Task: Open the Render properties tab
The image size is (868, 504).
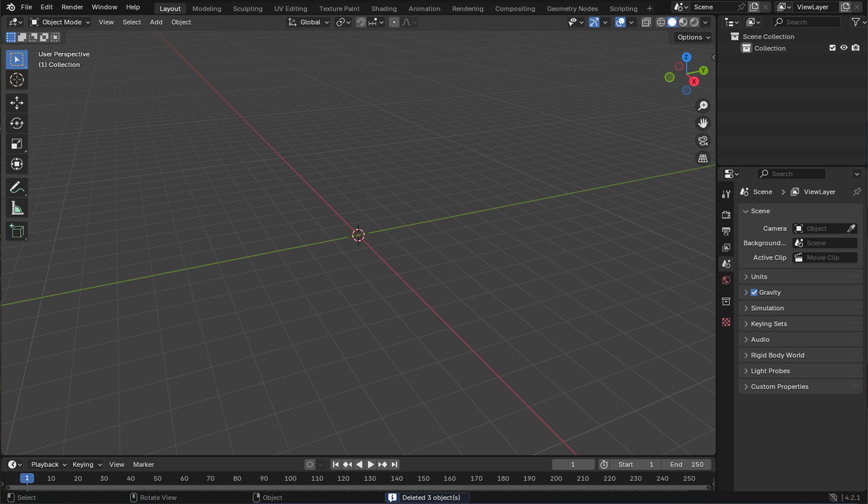Action: click(x=726, y=215)
